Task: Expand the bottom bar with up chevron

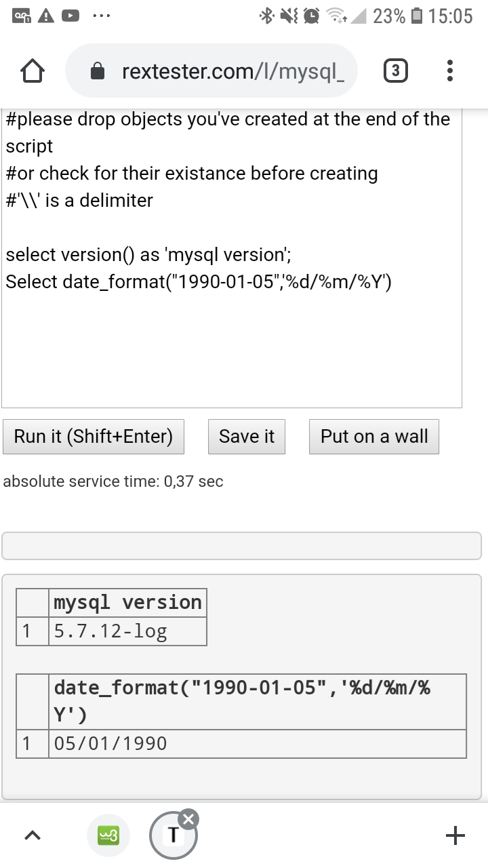Action: click(33, 837)
